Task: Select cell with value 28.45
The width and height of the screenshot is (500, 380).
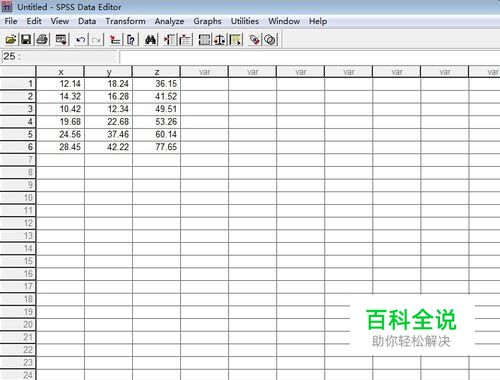Action: click(60, 147)
